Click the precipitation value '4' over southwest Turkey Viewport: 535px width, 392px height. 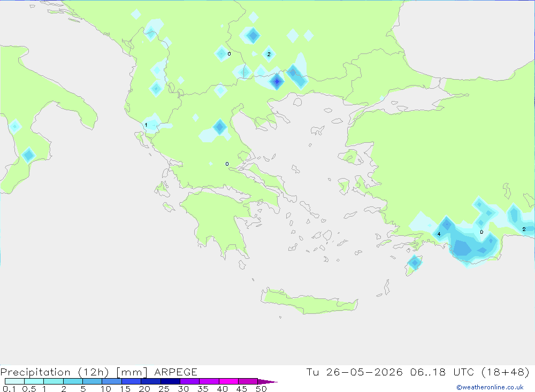coord(439,234)
